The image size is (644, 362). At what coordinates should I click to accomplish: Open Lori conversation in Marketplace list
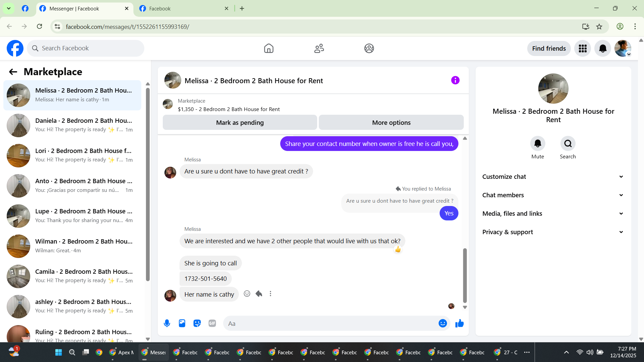(72, 155)
